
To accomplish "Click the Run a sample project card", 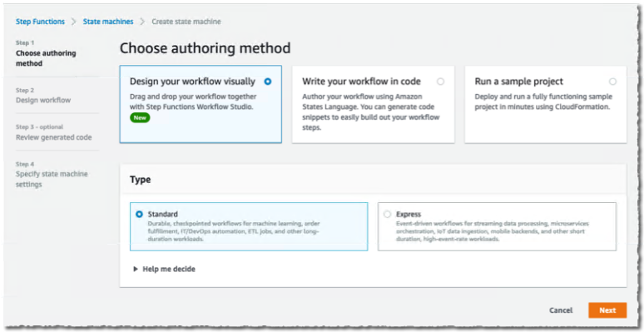I will 546,104.
